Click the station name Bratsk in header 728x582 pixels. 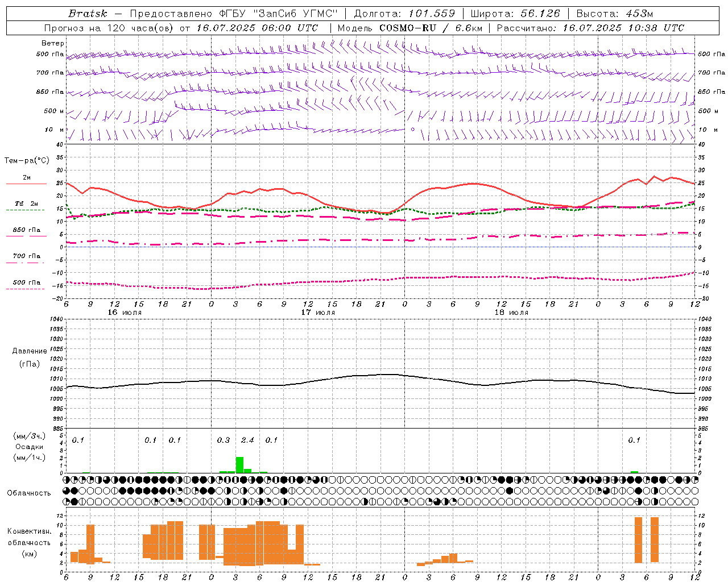(88, 14)
